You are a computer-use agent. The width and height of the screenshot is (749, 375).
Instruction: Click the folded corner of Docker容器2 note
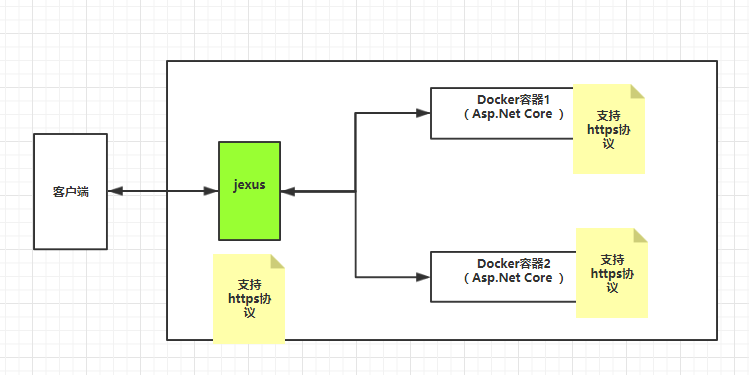point(641,235)
